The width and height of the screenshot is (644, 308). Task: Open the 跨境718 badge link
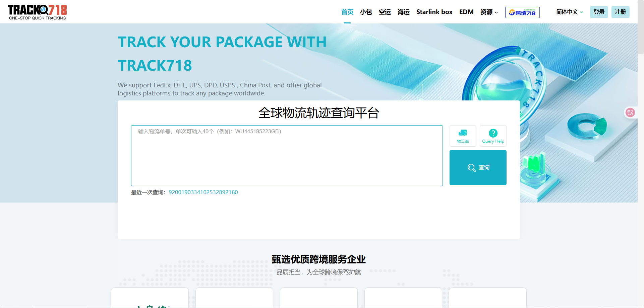(522, 12)
